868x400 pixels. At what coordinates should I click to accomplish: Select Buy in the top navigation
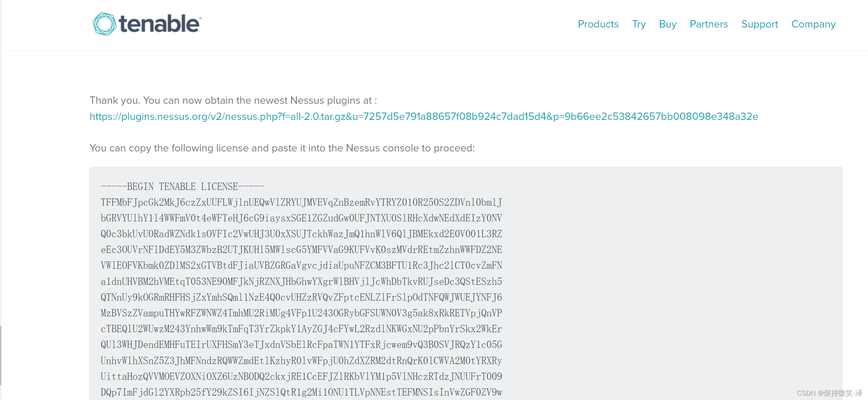[668, 24]
